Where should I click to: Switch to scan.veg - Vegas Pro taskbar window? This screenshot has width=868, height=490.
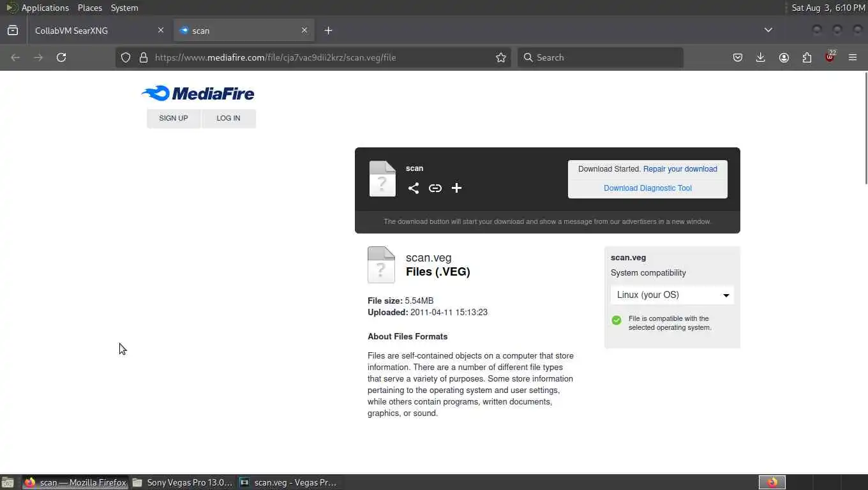pos(288,482)
